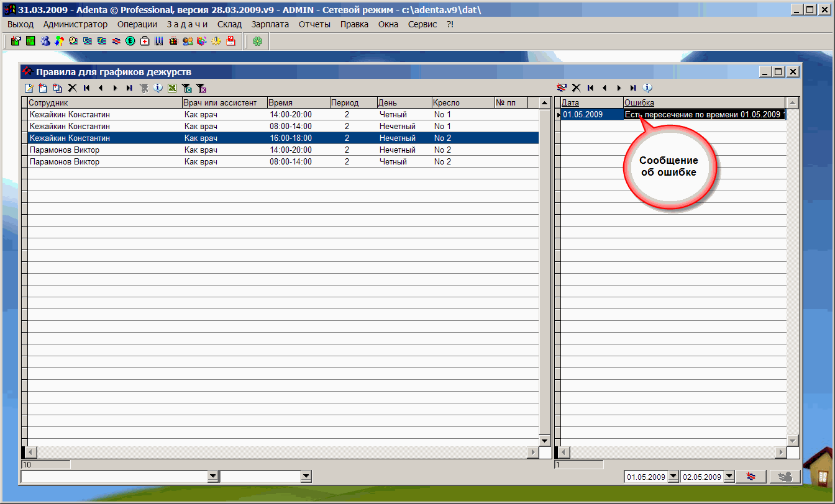
Task: Expand the end date 02.05.2009 dropdown
Action: click(x=729, y=477)
